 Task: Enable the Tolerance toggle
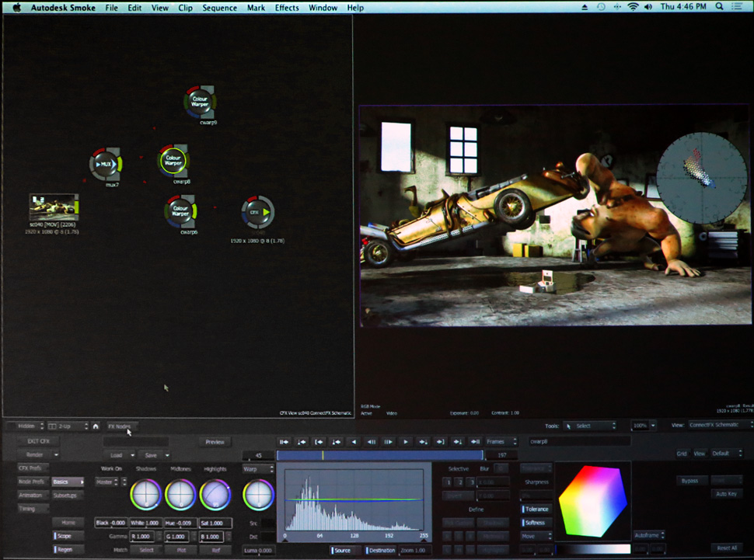536,509
